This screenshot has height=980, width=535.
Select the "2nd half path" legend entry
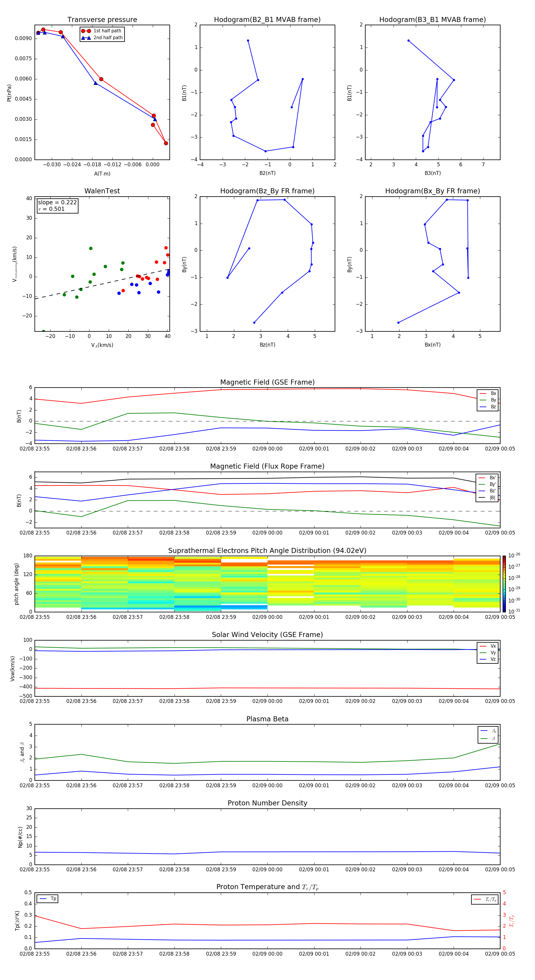[x=102, y=38]
